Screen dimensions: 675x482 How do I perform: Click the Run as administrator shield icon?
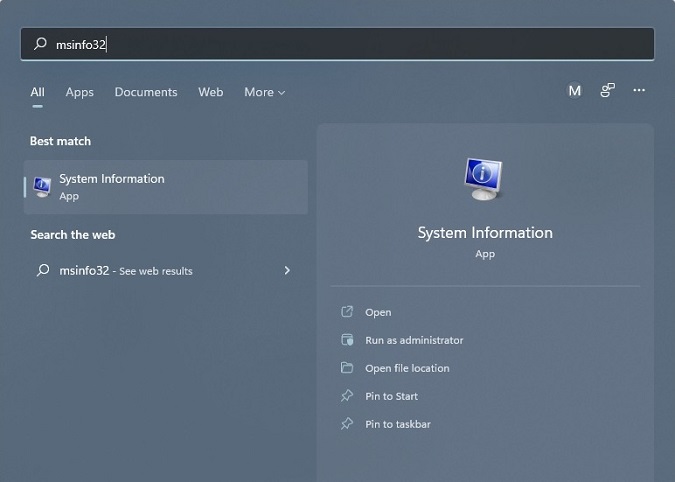click(347, 340)
